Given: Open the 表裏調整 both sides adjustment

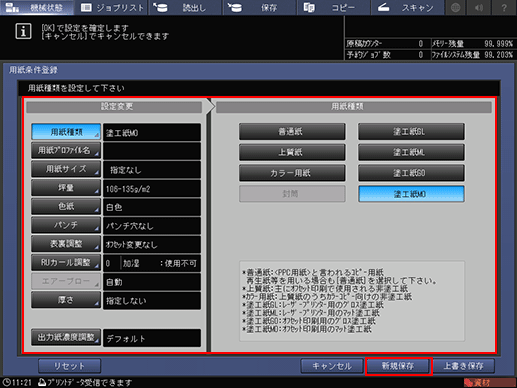Looking at the screenshot, I should pos(66,244).
